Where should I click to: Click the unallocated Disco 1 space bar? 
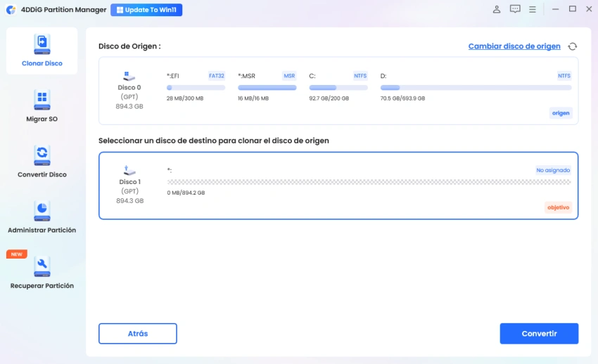[369, 182]
